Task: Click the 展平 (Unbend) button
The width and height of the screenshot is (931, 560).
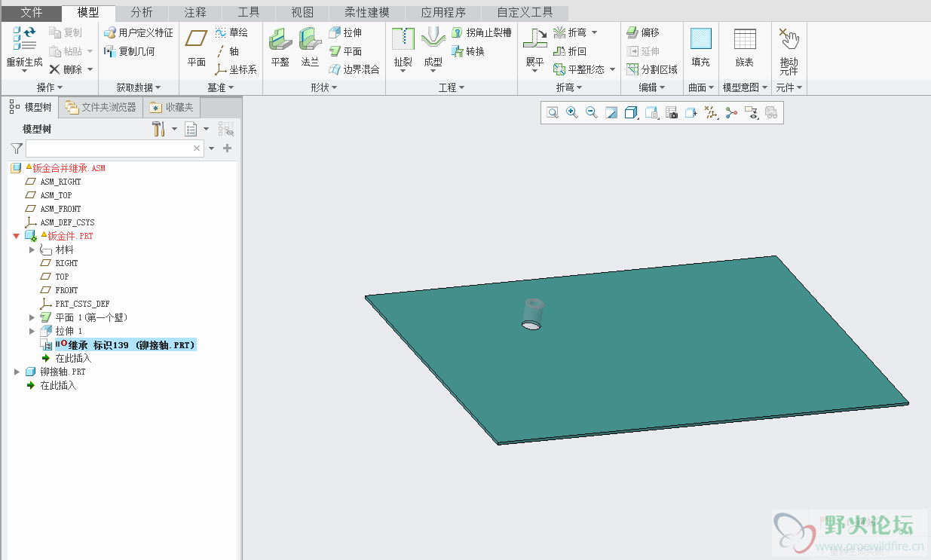Action: pos(534,51)
